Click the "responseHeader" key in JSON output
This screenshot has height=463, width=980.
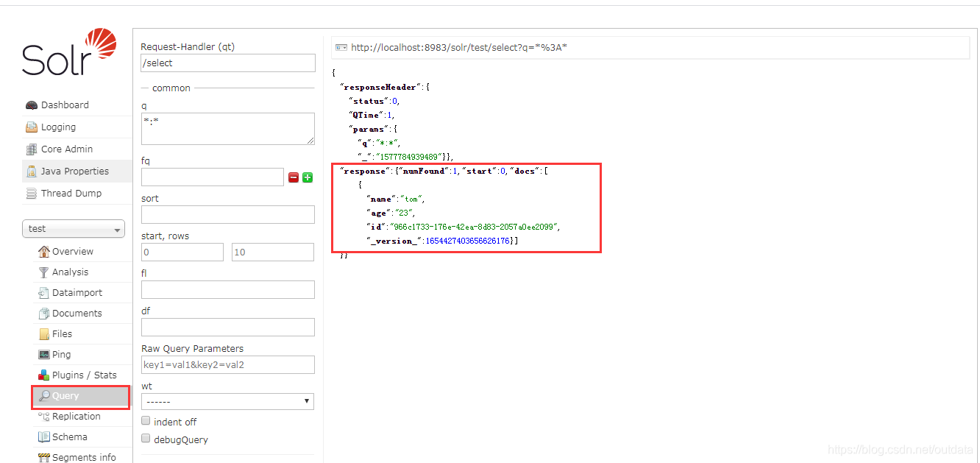[x=382, y=87]
